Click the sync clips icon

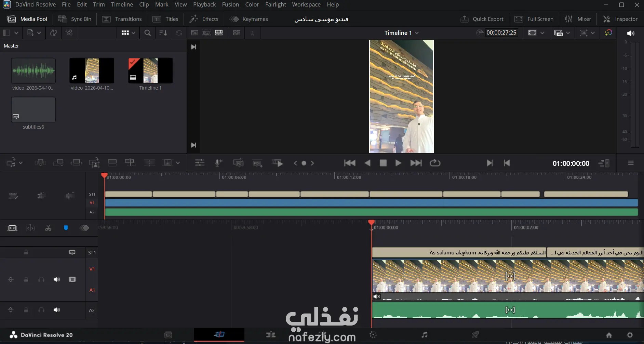pos(53,33)
